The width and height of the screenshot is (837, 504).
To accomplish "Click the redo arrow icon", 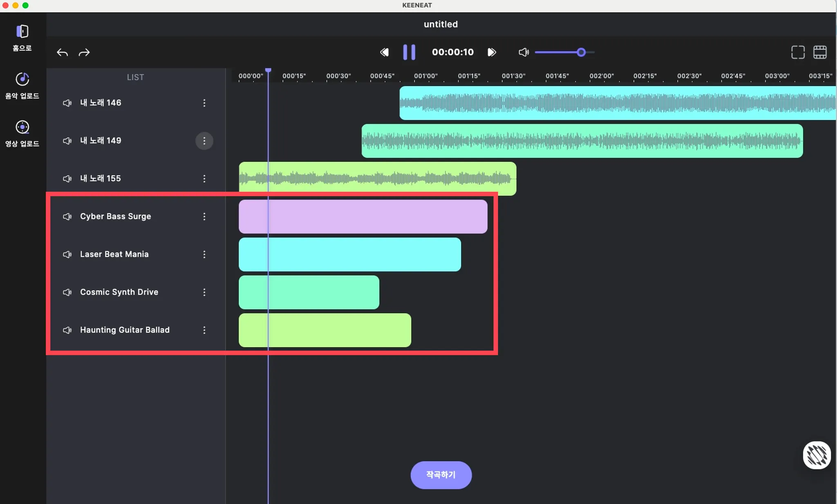I will coord(84,52).
